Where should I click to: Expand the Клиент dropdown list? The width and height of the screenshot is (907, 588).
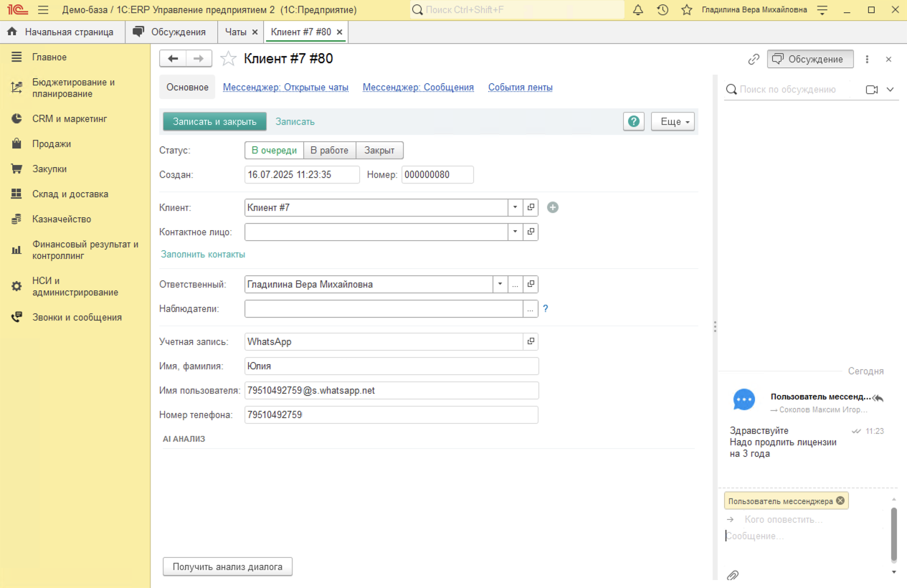516,207
